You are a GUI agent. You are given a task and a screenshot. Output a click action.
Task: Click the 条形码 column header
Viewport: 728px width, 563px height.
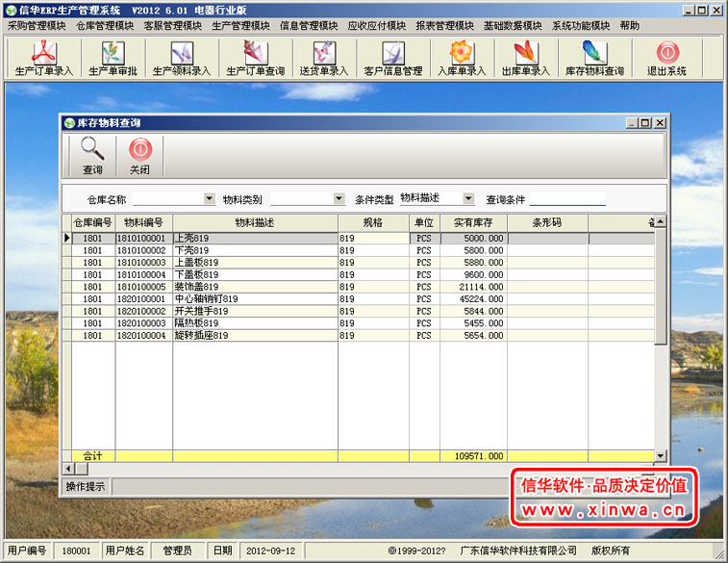click(x=547, y=223)
